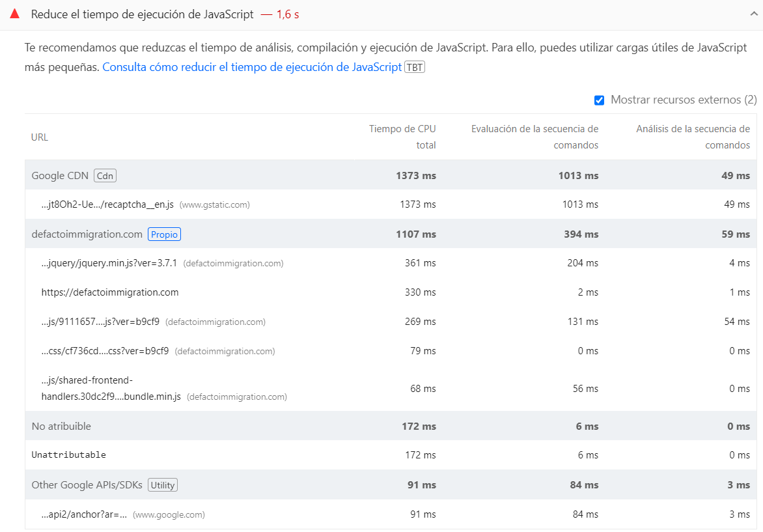This screenshot has height=532, width=763.
Task: Click the (www.google.com) host label
Action: point(169,515)
